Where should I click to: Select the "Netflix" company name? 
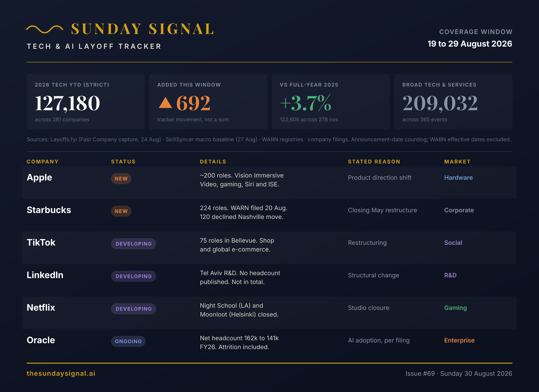click(41, 308)
